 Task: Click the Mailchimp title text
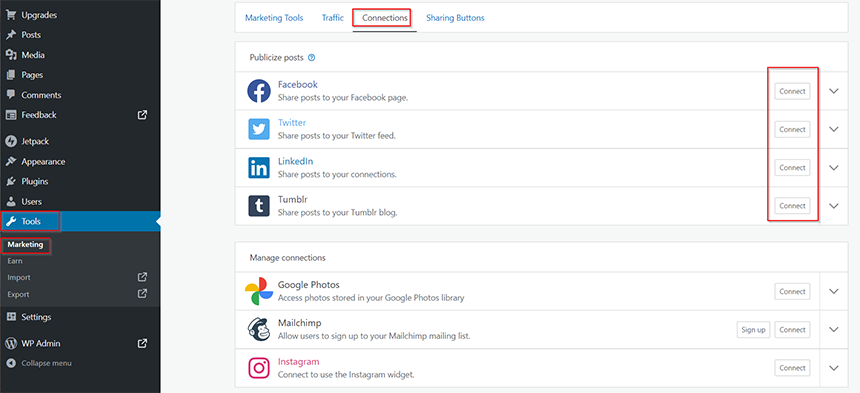(299, 323)
